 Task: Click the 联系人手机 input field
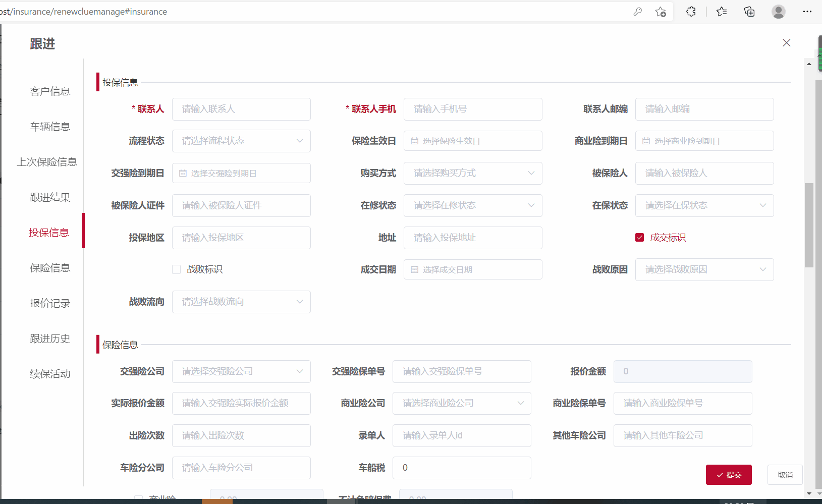(x=473, y=109)
